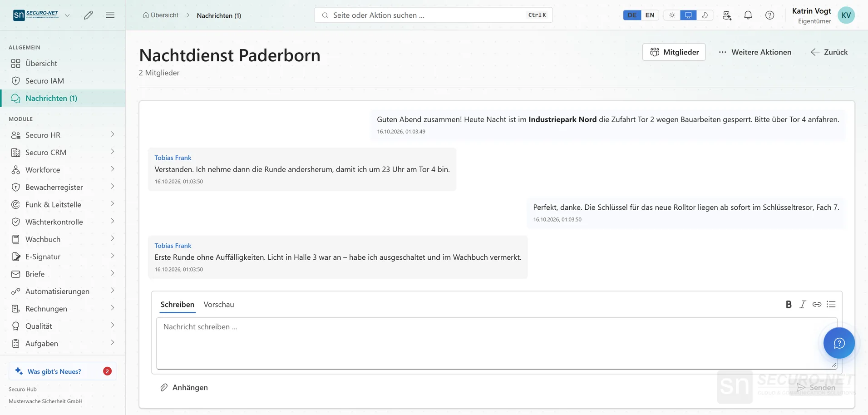The image size is (868, 415).
Task: Open the organization dropdown next to logo
Action: (x=67, y=15)
